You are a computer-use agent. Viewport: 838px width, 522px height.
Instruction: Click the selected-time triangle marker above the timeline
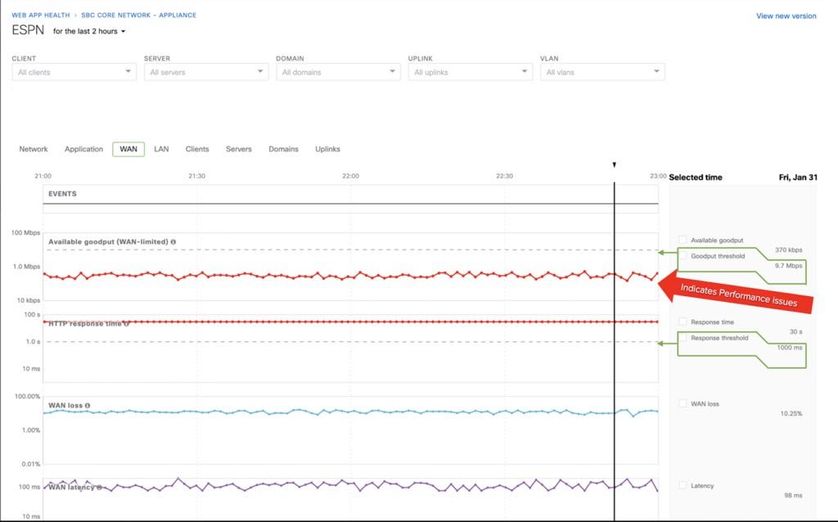[x=614, y=165]
